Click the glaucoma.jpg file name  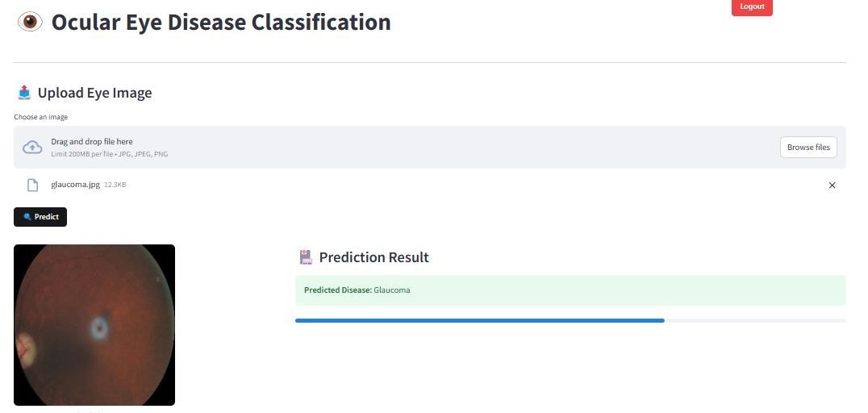[75, 185]
